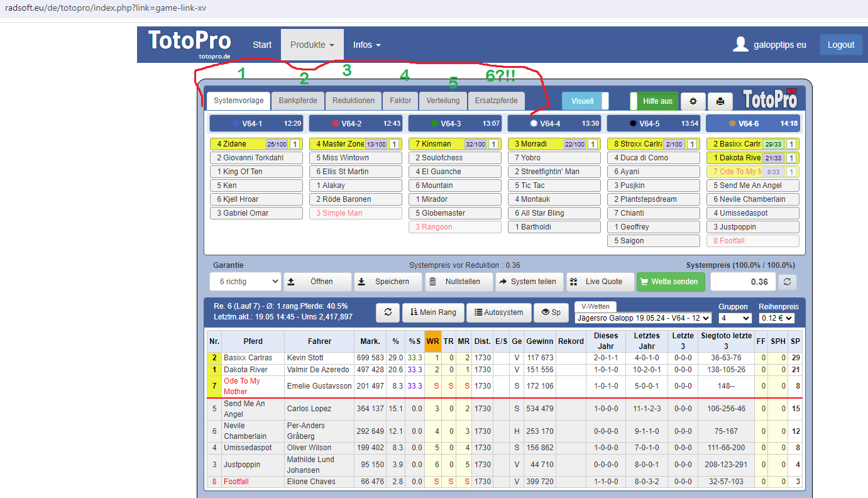
Task: Click the Systempreis 0.36 field
Action: point(743,282)
